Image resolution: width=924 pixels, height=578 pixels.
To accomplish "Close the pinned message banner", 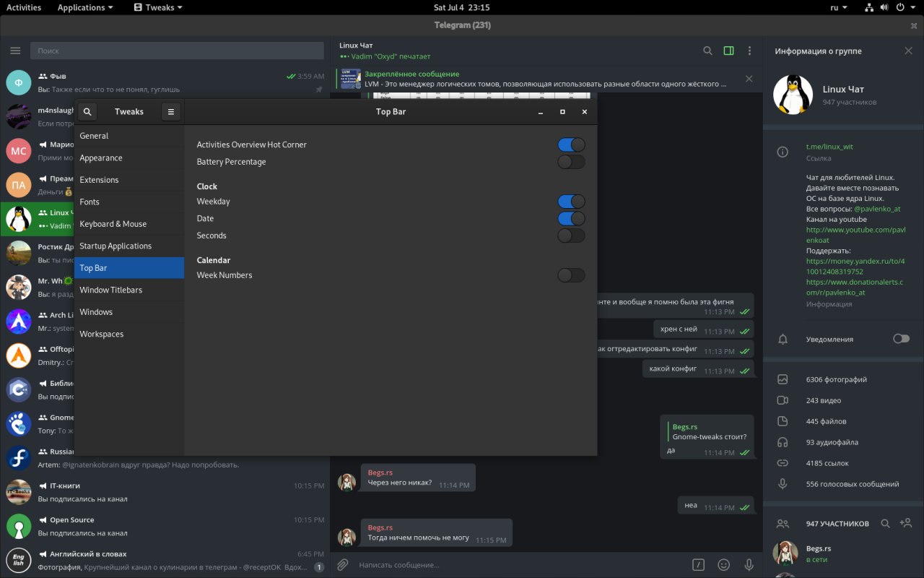I will (749, 79).
